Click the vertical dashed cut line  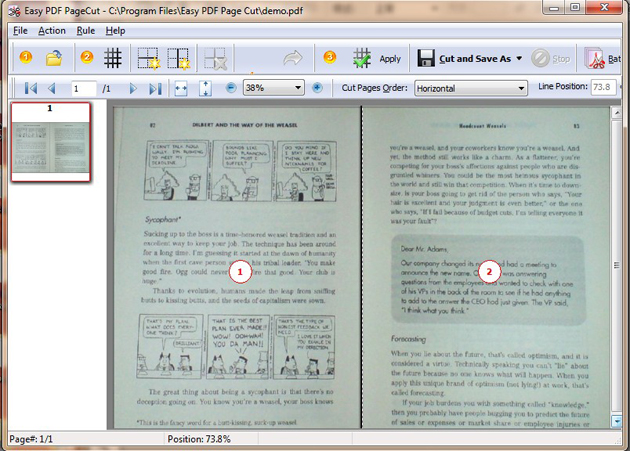362,266
